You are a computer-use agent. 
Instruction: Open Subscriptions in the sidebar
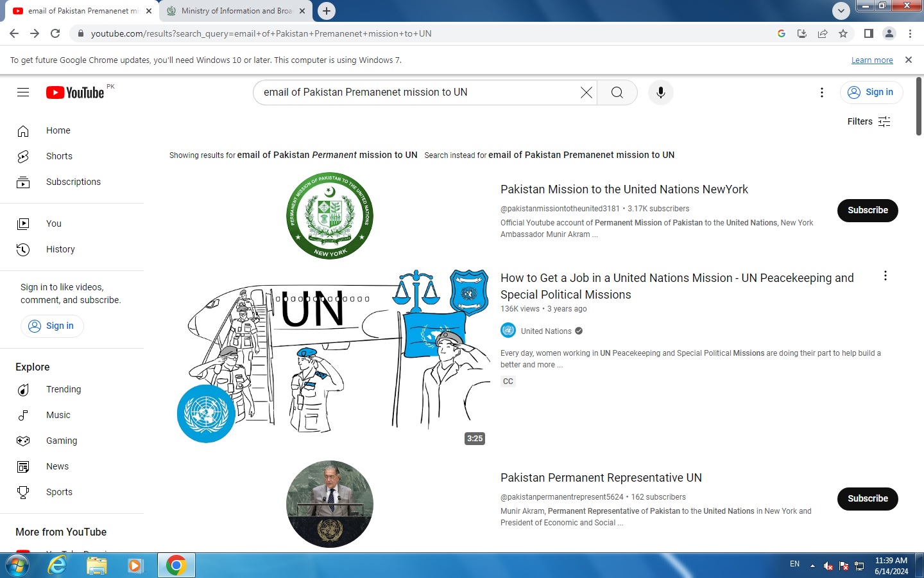pyautogui.click(x=72, y=182)
